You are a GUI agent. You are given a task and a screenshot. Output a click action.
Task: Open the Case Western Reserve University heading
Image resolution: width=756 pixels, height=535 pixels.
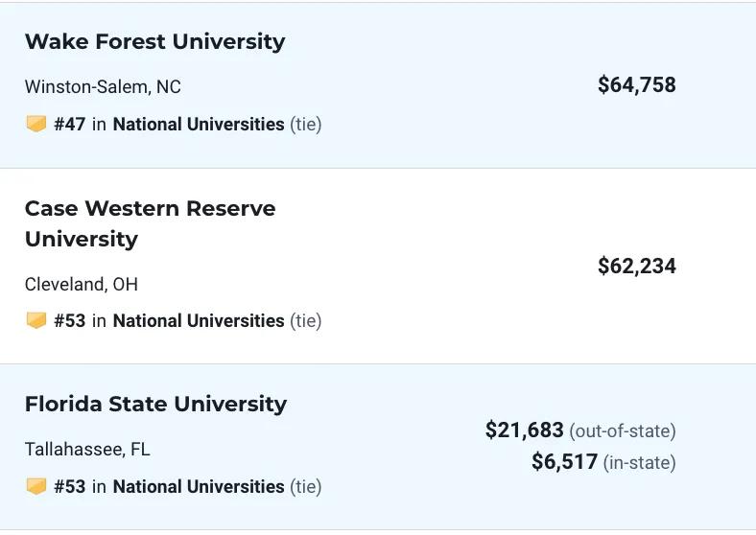[150, 223]
